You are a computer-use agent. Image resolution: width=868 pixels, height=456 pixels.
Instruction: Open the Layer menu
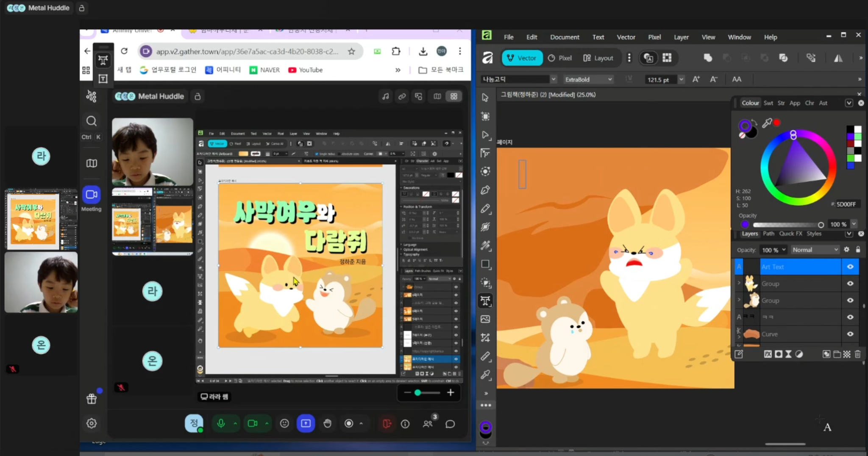[x=681, y=37]
